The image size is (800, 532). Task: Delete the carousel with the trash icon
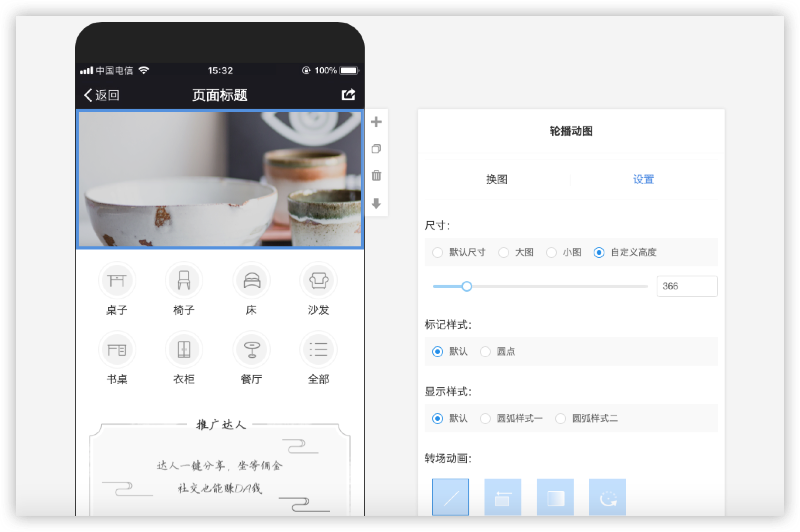tap(376, 176)
